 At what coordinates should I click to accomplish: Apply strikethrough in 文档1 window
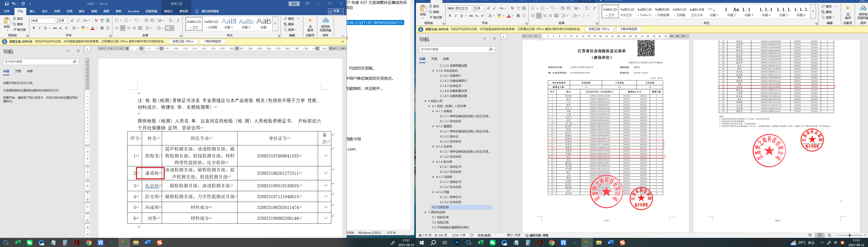[x=55, y=28]
